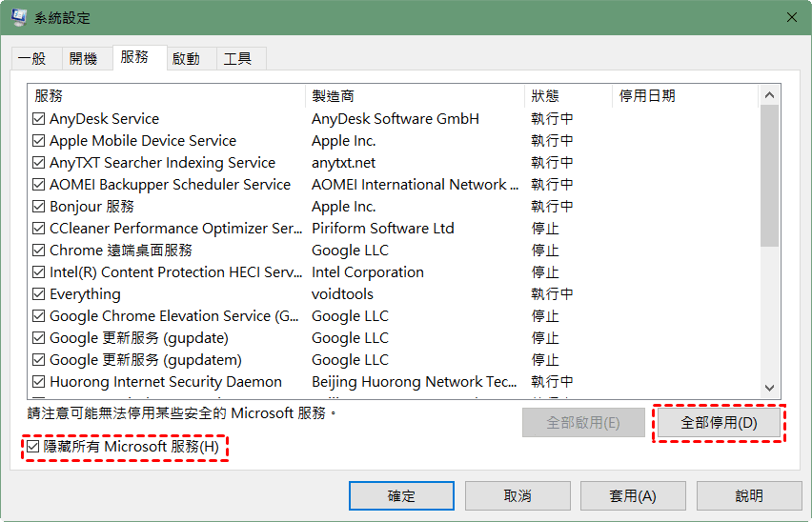Toggle Google Chrome Elevation Service checkbox

(x=38, y=316)
